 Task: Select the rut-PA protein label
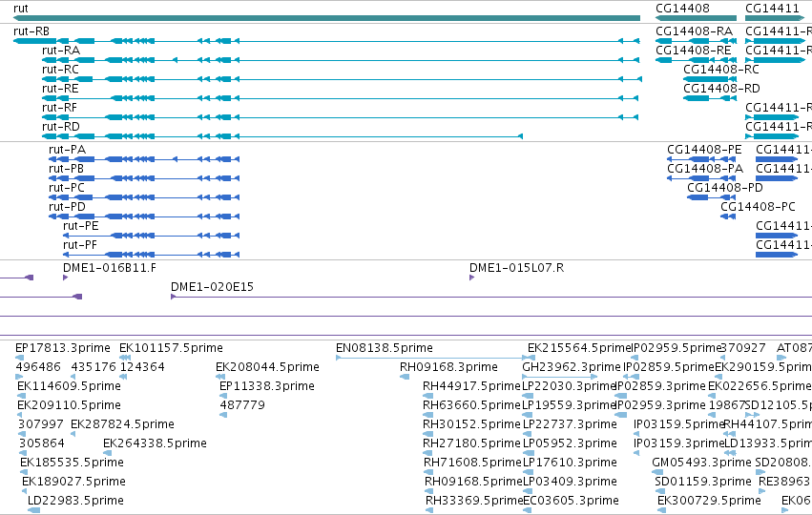coord(68,150)
